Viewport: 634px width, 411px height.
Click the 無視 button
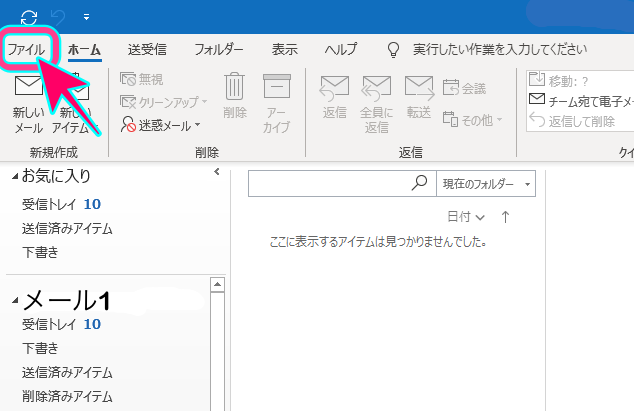click(142, 79)
